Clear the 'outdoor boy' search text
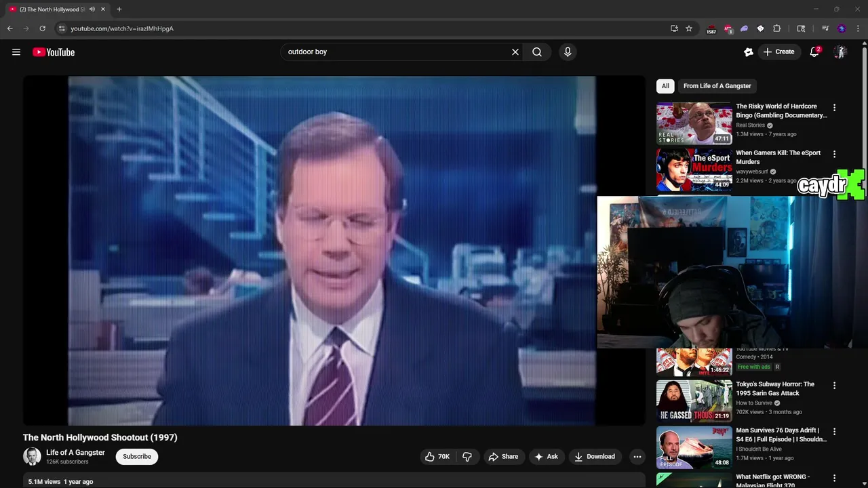 (x=515, y=52)
